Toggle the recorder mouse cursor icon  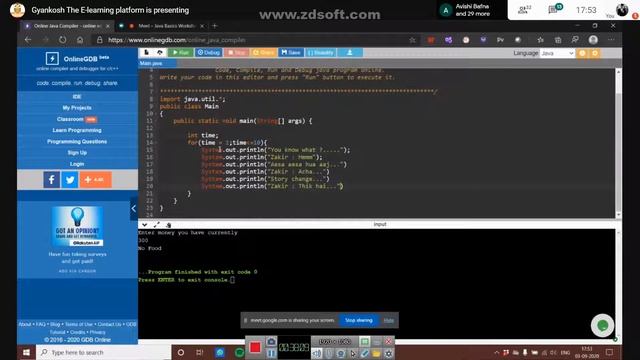tap(353, 353)
